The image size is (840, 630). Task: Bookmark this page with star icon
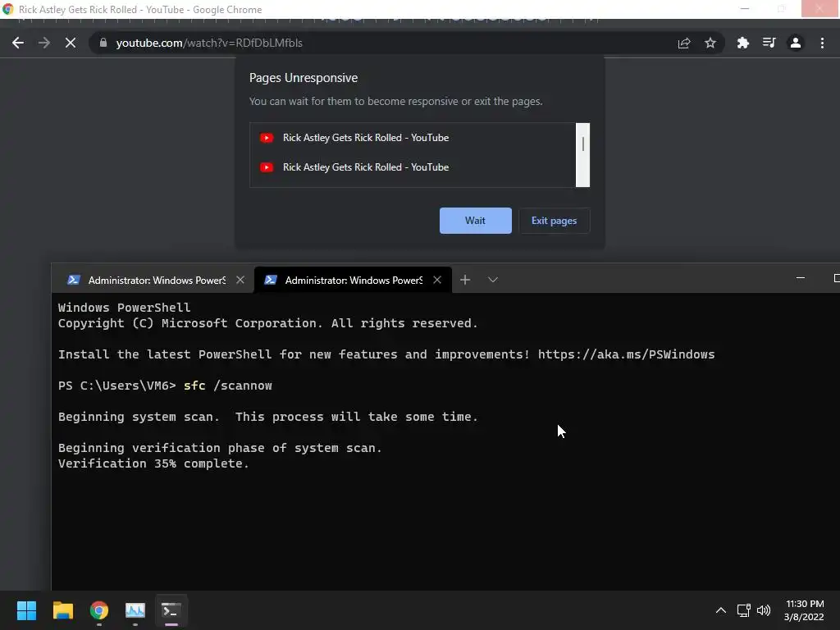(x=710, y=43)
